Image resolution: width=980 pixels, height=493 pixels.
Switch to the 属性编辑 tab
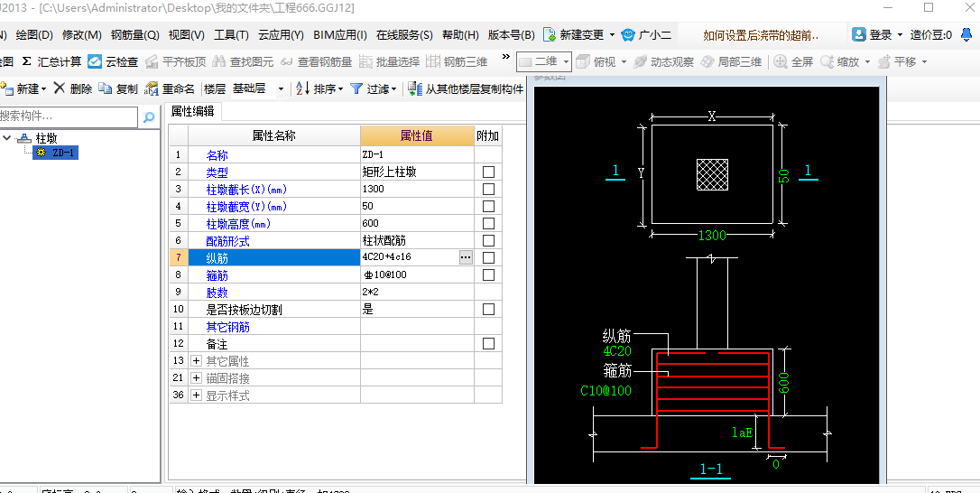pyautogui.click(x=192, y=111)
